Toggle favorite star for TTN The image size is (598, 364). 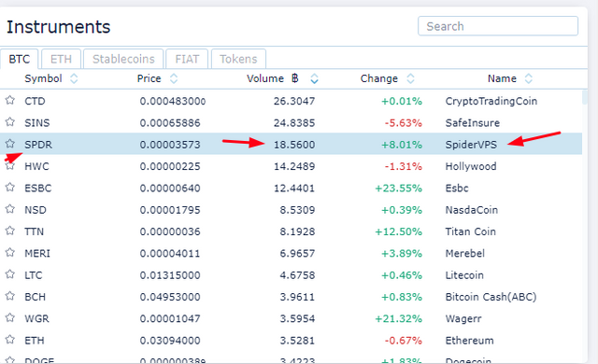coord(10,231)
